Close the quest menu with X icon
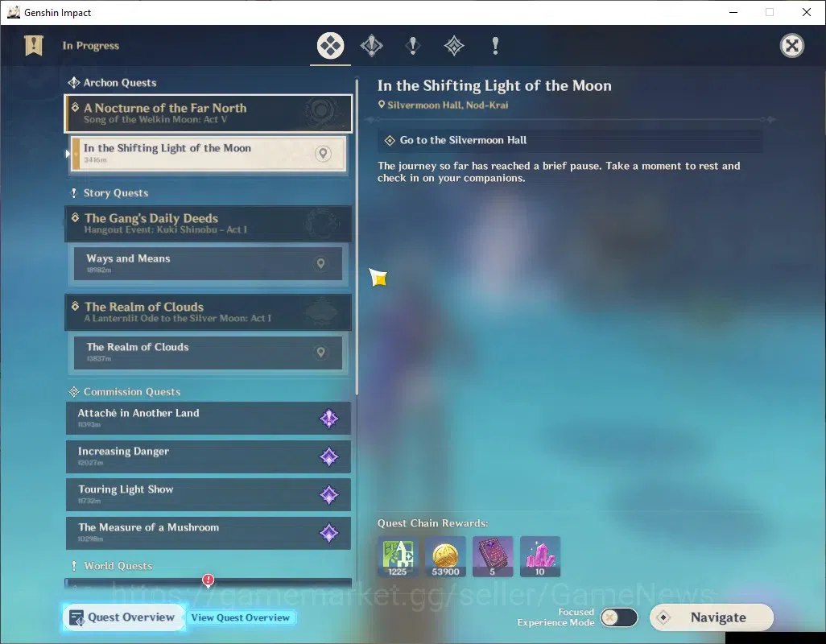Screen dimensions: 826x644 tap(791, 46)
